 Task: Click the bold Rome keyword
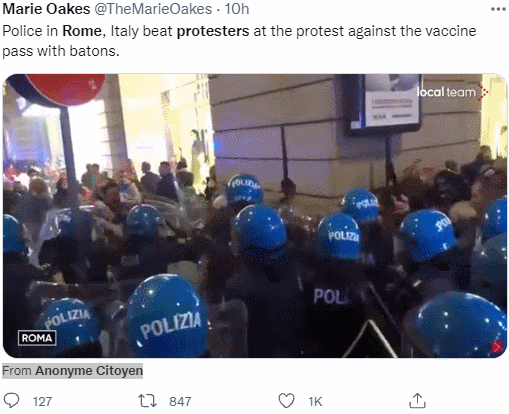pos(82,31)
